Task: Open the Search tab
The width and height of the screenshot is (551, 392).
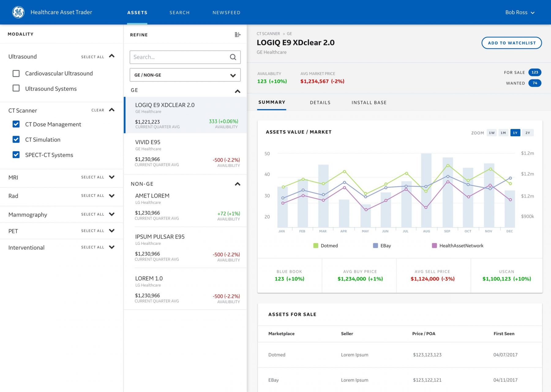Action: pos(180,13)
